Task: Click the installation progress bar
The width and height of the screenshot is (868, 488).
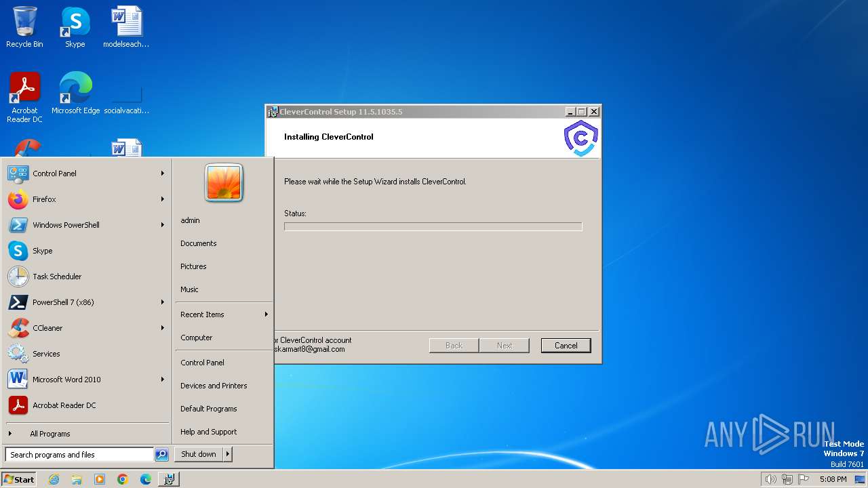Action: tap(433, 226)
